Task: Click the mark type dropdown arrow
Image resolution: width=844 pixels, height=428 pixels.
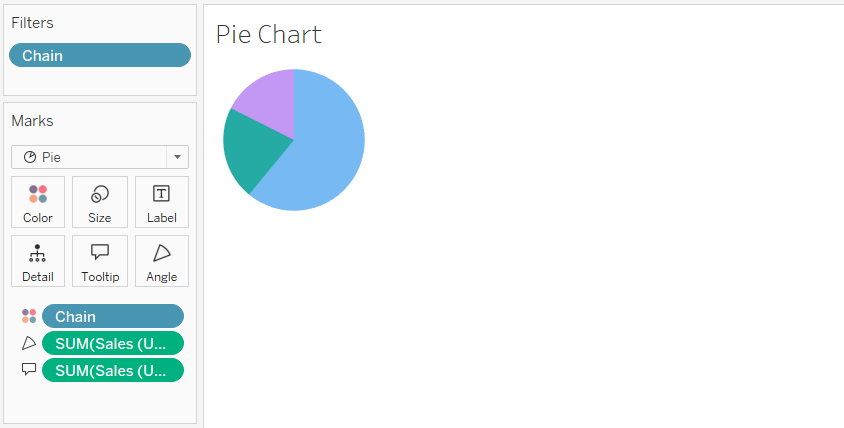Action: (178, 157)
